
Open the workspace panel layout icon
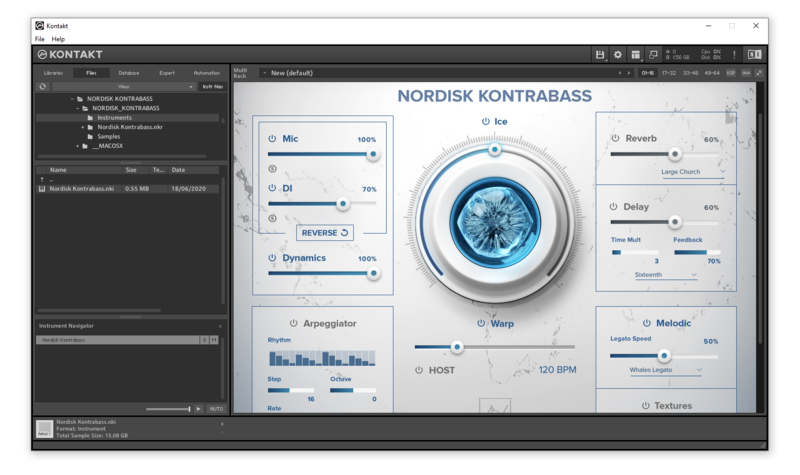(635, 55)
